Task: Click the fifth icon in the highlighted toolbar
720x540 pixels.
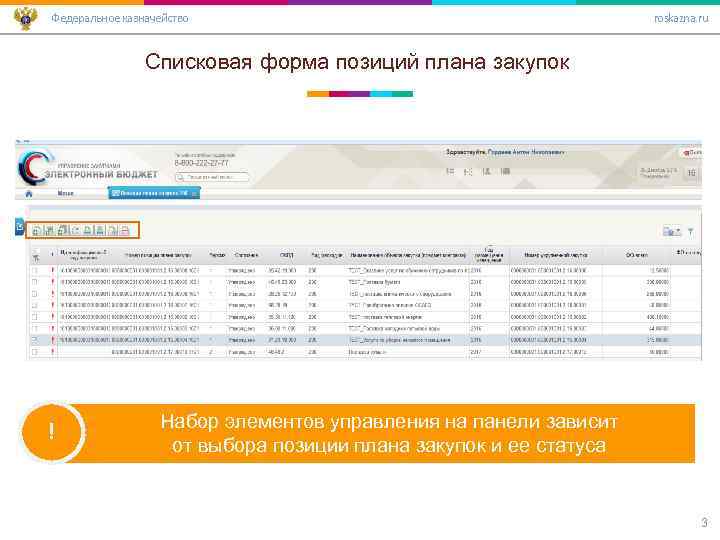Action: pos(88,230)
